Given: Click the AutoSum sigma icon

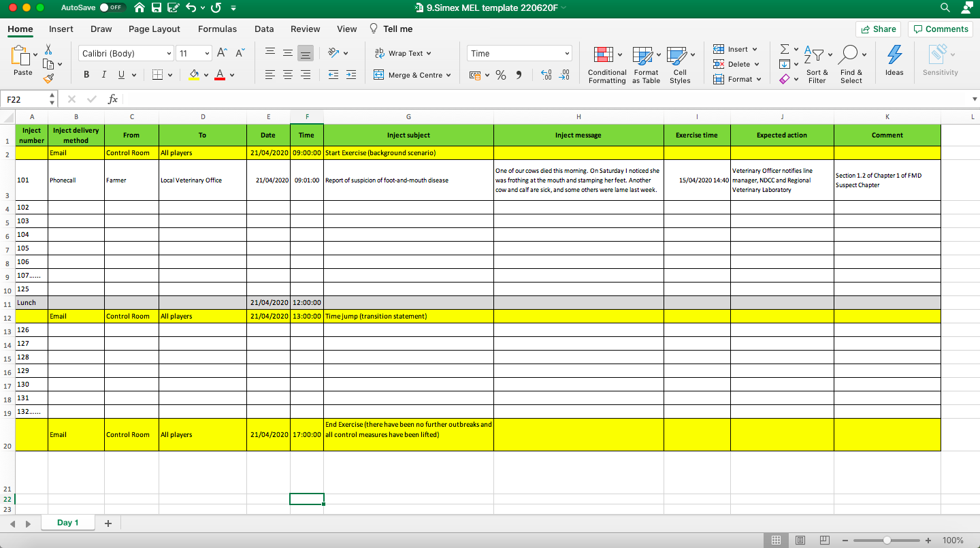Looking at the screenshot, I should pos(784,48).
